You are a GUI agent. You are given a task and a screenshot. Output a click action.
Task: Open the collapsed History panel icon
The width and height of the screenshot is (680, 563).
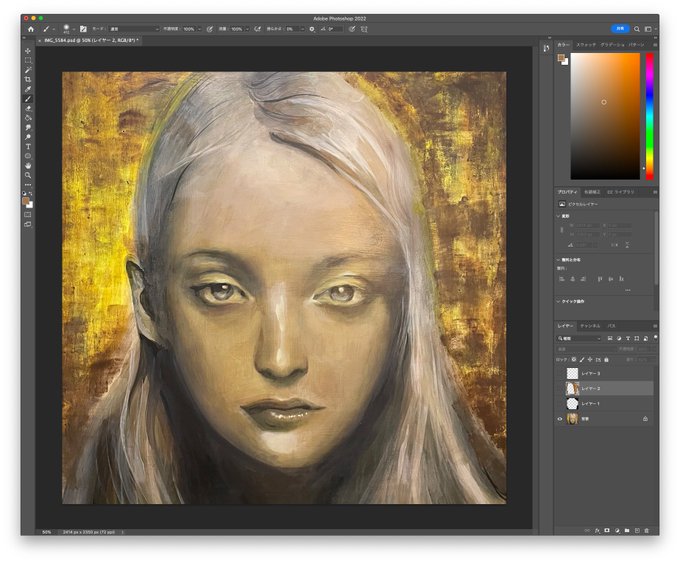546,49
